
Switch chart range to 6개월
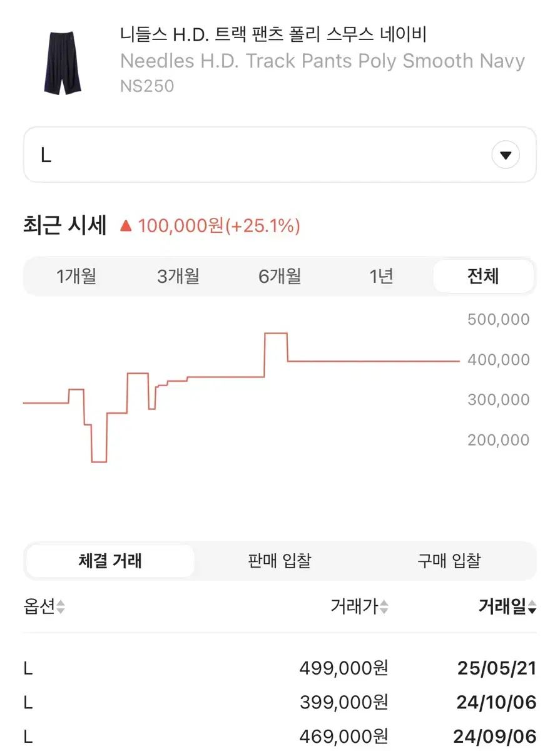280,276
